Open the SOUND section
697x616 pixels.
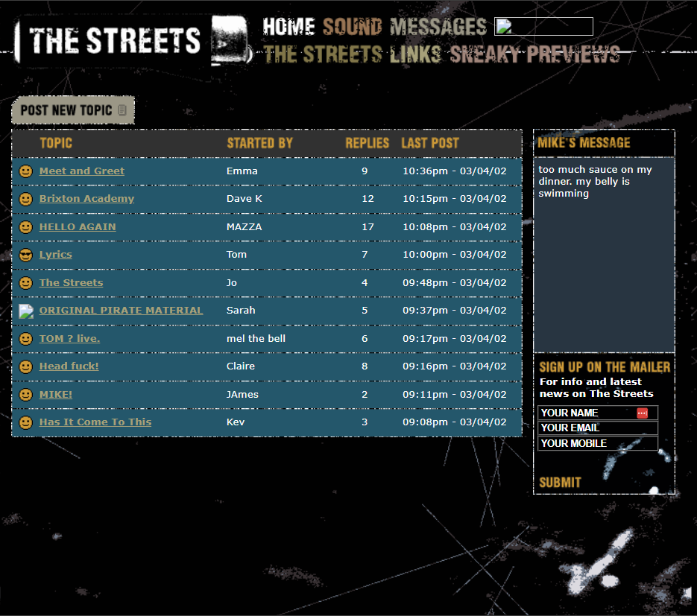352,27
